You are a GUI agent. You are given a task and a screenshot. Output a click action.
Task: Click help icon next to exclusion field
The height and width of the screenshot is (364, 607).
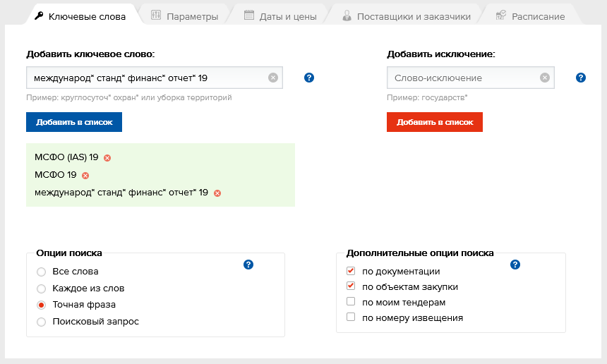click(x=581, y=78)
